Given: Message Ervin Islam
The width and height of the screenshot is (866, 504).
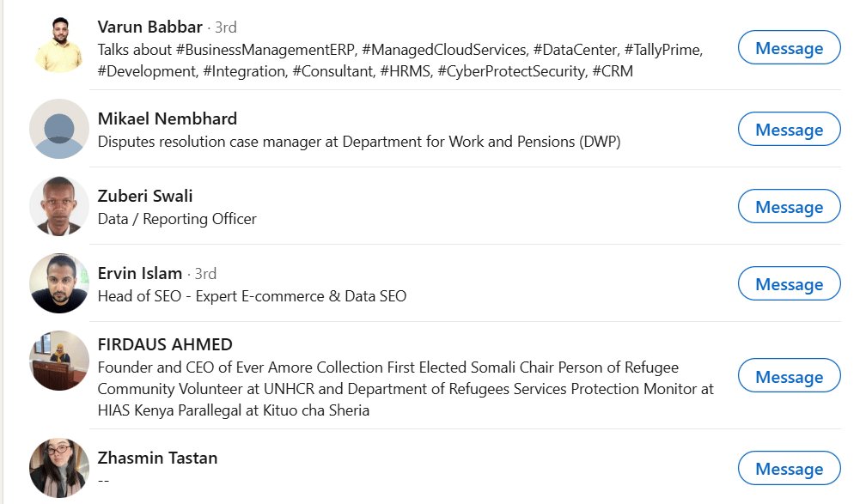Looking at the screenshot, I should [789, 284].
